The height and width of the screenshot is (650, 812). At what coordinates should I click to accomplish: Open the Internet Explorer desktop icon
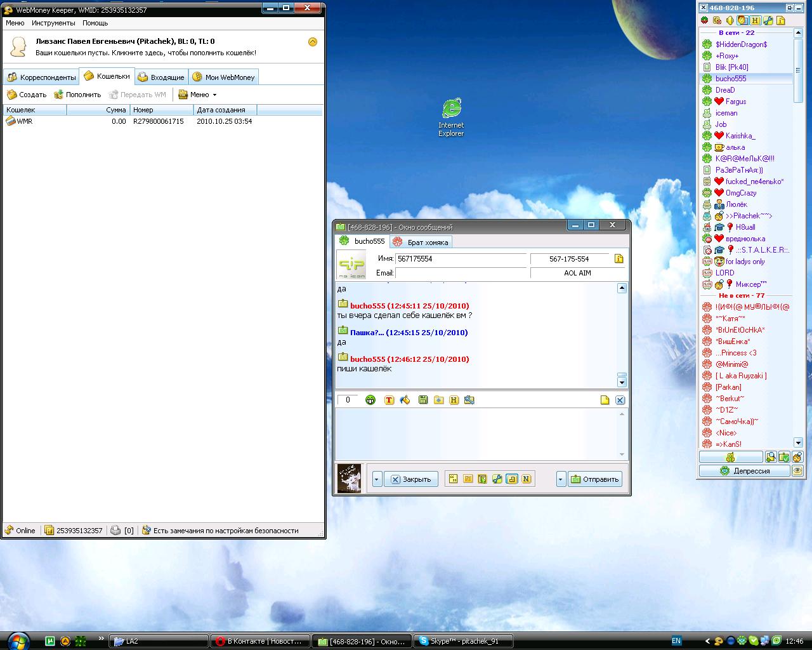[x=451, y=117]
